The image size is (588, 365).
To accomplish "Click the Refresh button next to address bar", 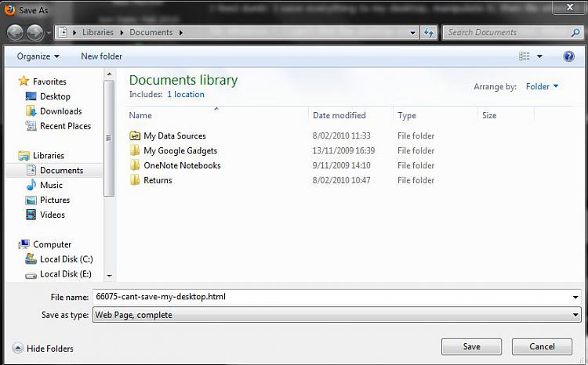I will pos(429,33).
